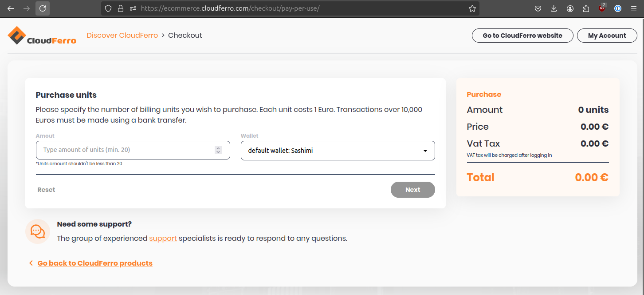Click the uBlock Origin extension icon

tap(602, 8)
